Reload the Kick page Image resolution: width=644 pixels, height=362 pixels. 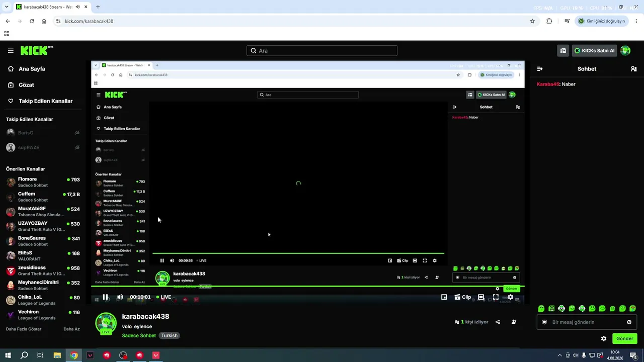click(32, 21)
